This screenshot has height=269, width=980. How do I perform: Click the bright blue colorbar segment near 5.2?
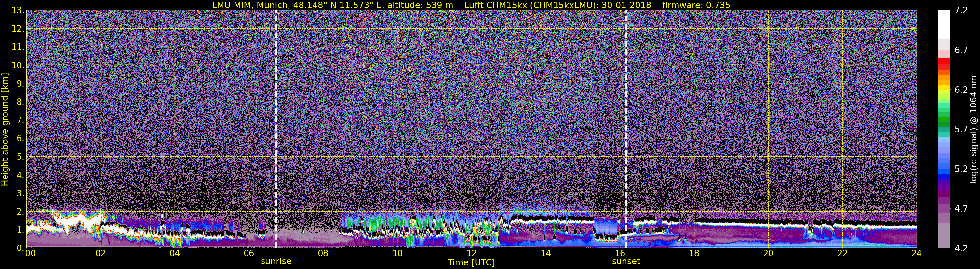pos(944,171)
